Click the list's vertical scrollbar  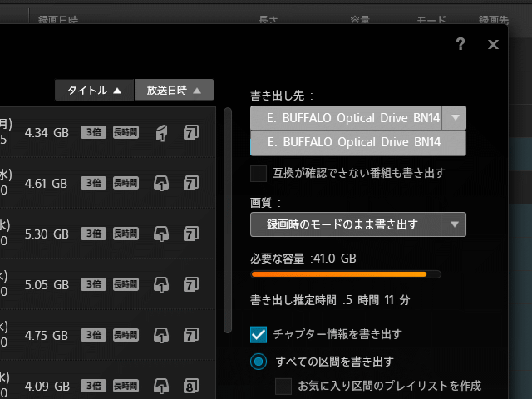coord(228,220)
